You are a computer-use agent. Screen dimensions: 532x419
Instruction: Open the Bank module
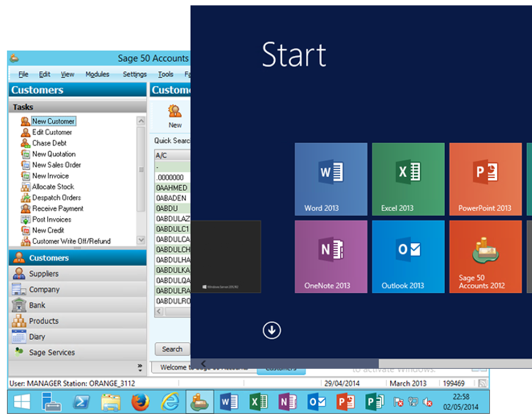pos(37,305)
